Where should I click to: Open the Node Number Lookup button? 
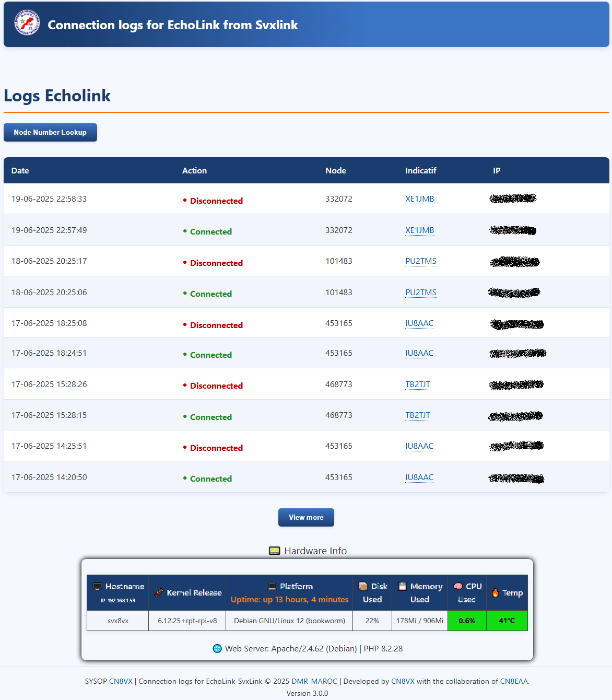coord(50,132)
